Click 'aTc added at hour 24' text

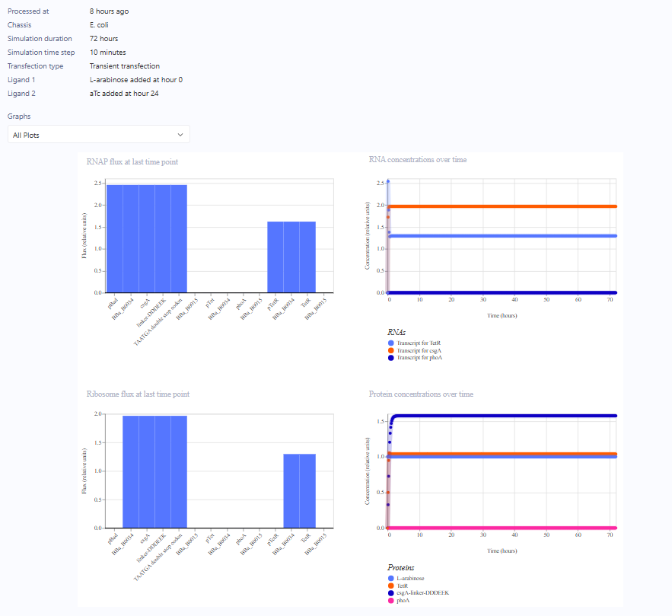coord(124,94)
